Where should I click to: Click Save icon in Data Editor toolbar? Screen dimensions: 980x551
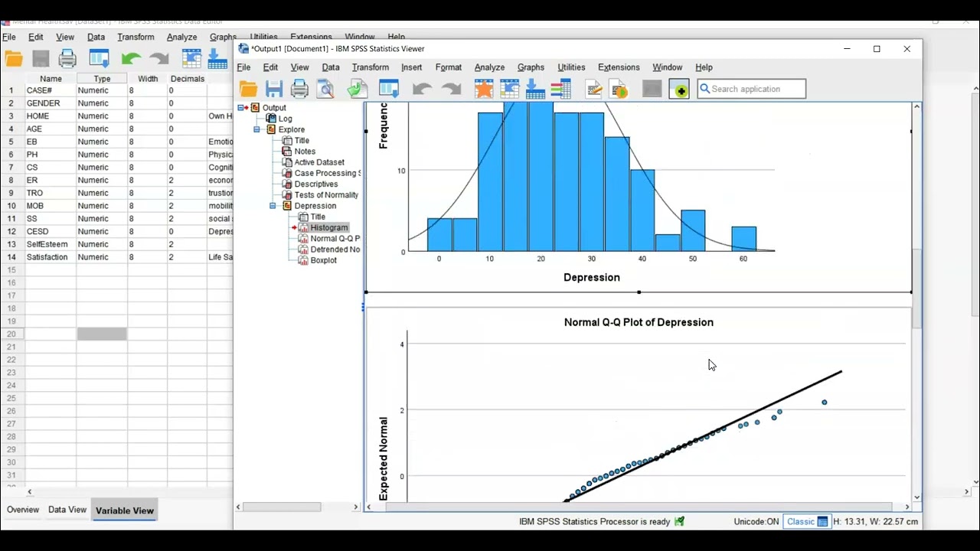coord(41,59)
